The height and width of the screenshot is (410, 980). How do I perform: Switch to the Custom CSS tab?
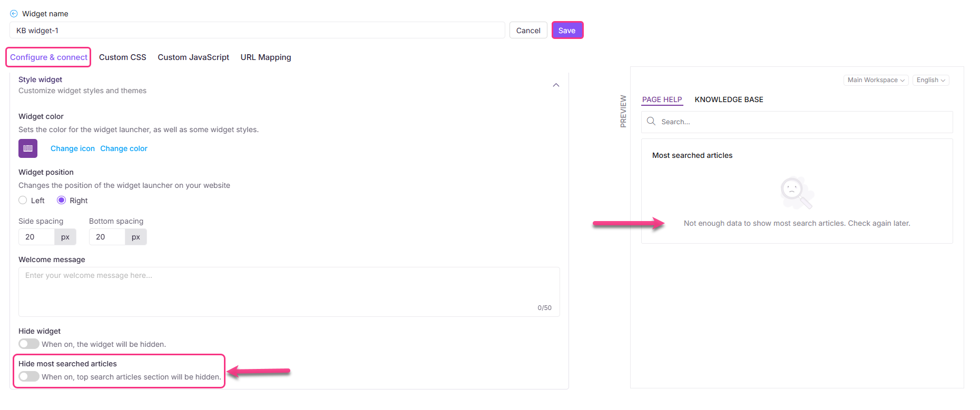[x=123, y=57]
